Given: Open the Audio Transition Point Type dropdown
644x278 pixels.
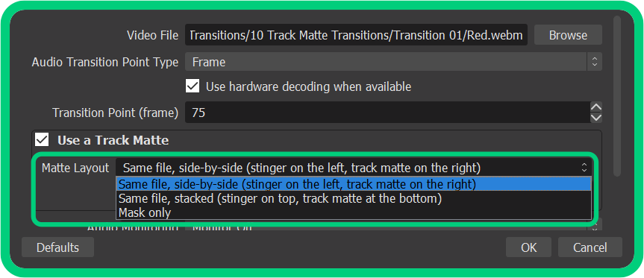Looking at the screenshot, I should [393, 62].
